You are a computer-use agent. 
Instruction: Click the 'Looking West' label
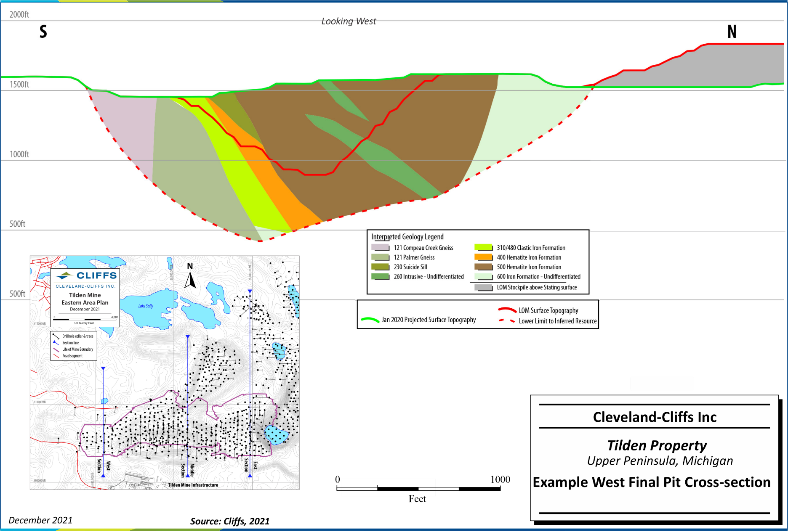349,21
